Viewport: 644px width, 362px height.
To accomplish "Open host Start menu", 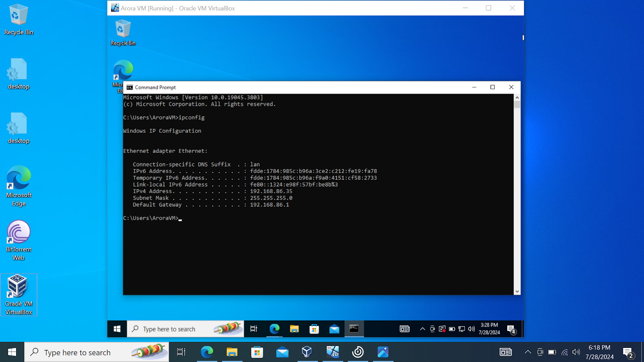I will [x=12, y=352].
